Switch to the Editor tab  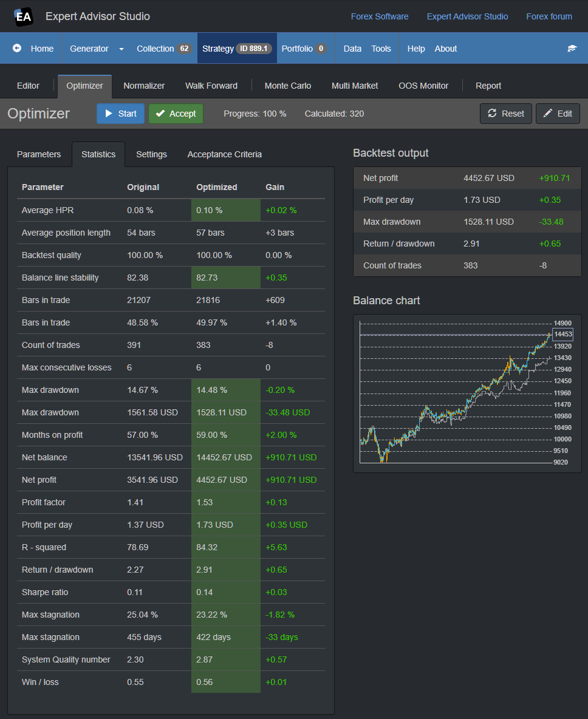[x=28, y=86]
